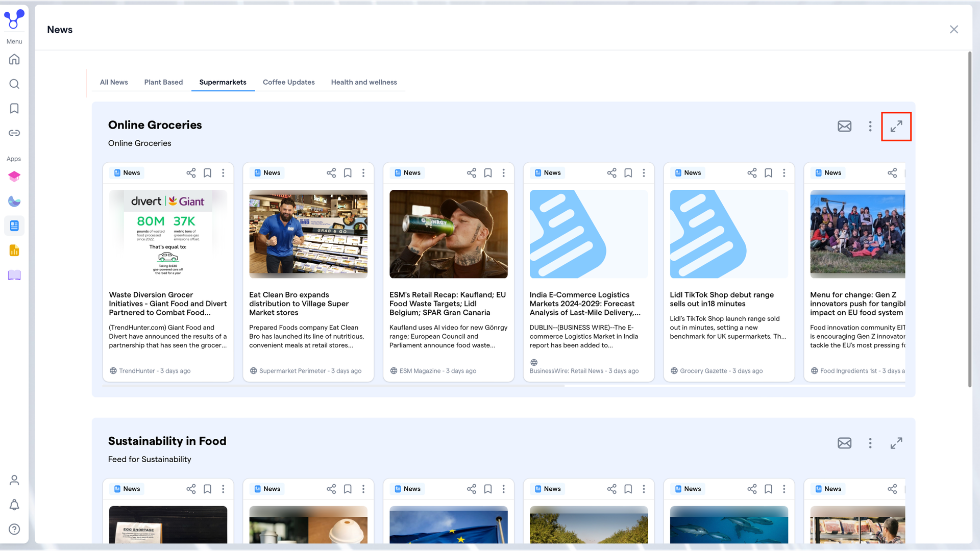Switch to the Plant Based tab
This screenshot has height=551, width=980.
point(163,82)
